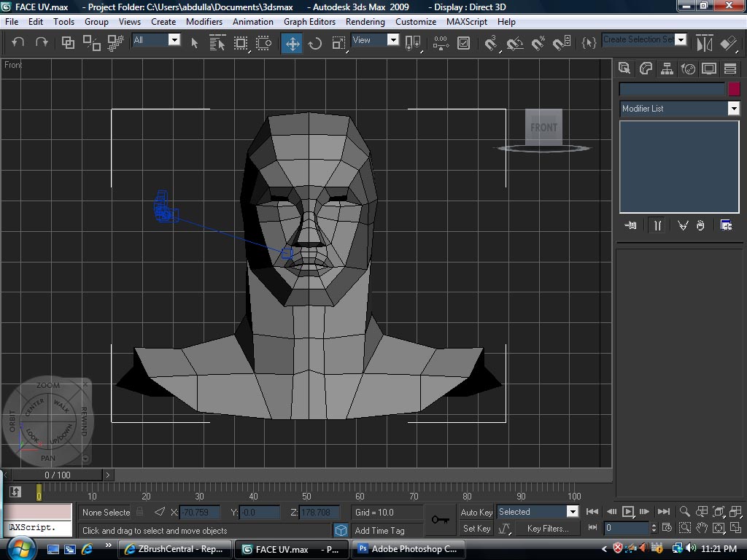This screenshot has height=560, width=747.
Task: Open the Customize menu
Action: [x=416, y=22]
